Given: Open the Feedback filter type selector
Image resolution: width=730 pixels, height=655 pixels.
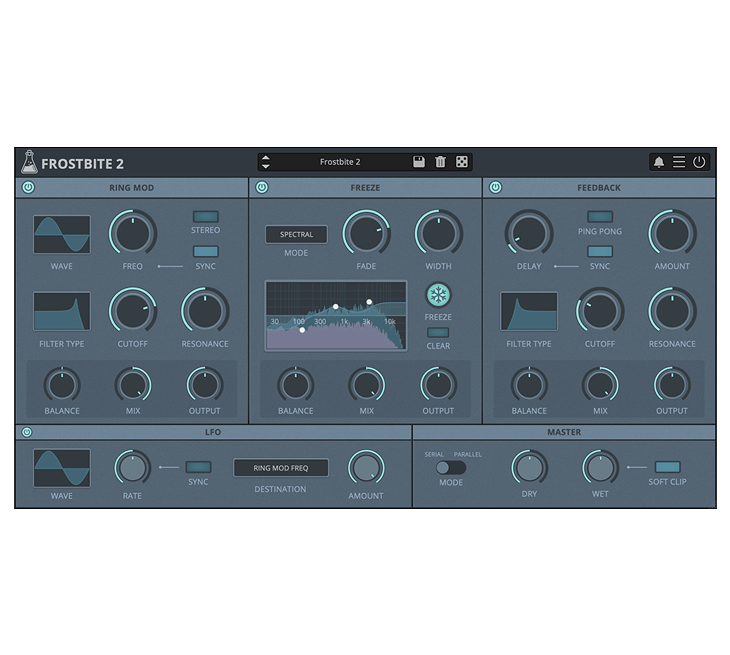Looking at the screenshot, I should [x=529, y=311].
